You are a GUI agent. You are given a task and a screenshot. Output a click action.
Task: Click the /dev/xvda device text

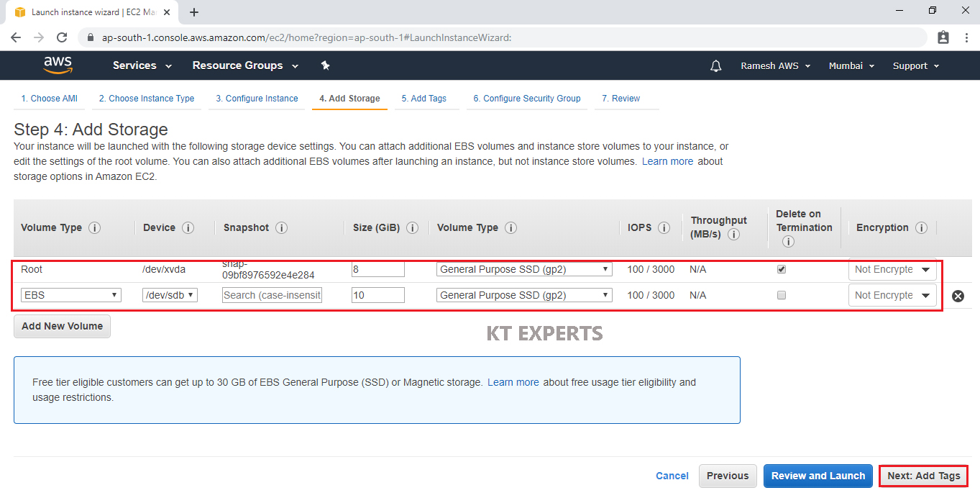point(165,269)
